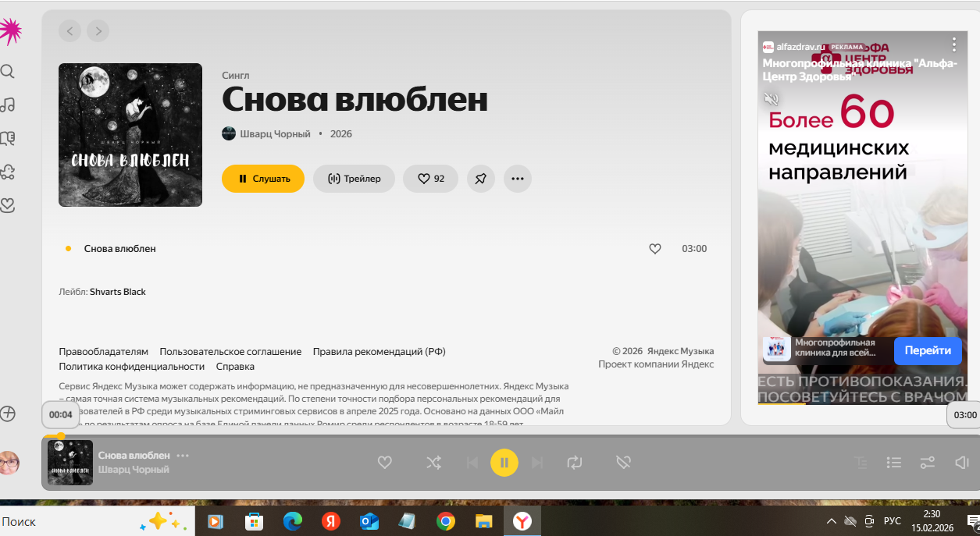Viewport: 980px width, 536px height.
Task: Open alfazdrav.ru link in the ad
Action: click(x=800, y=47)
